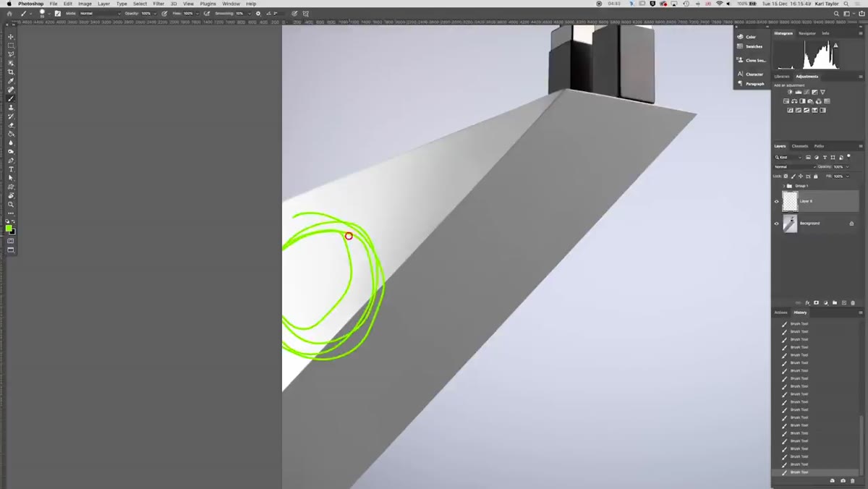
Task: Select the last Brush Tool history state
Action: 816,472
